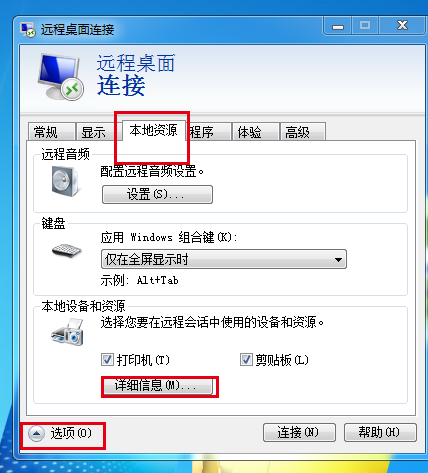Click the speaker icon under 远程音频
The height and width of the screenshot is (473, 428).
[66, 181]
